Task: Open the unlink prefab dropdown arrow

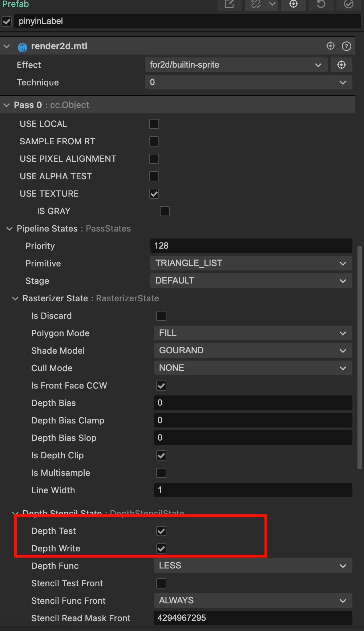Action: [x=272, y=4]
